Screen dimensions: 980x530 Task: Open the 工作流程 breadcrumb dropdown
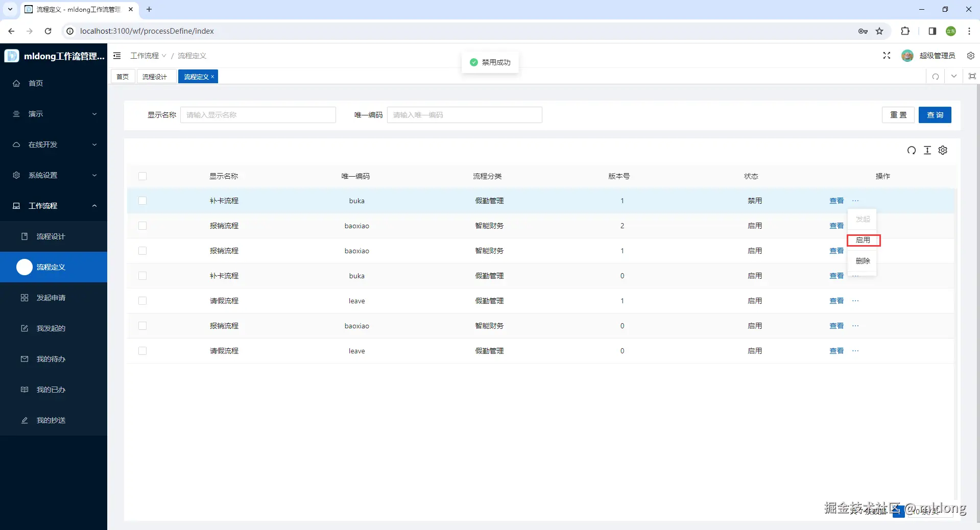(x=148, y=56)
